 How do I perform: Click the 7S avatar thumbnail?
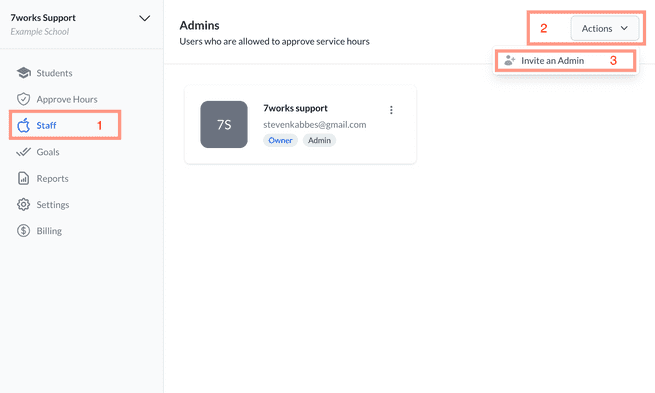point(224,124)
